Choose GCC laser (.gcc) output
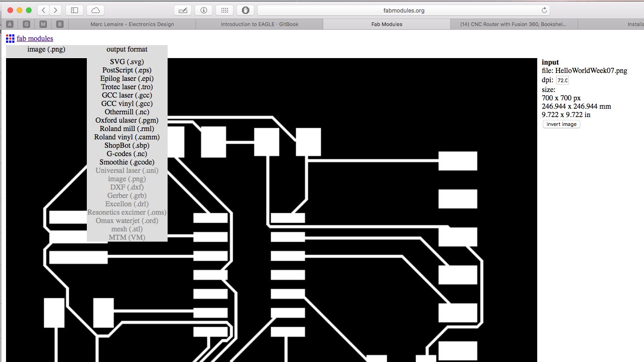The image size is (644, 362). tap(127, 95)
